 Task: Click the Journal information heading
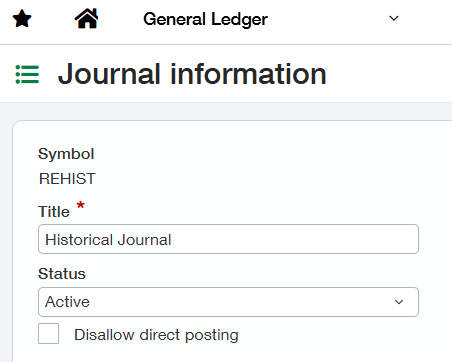[x=192, y=74]
